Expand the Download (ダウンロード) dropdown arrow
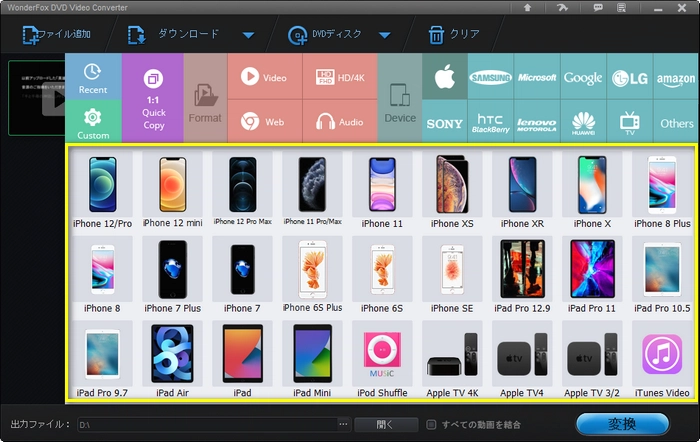The height and width of the screenshot is (442, 700). (x=248, y=36)
